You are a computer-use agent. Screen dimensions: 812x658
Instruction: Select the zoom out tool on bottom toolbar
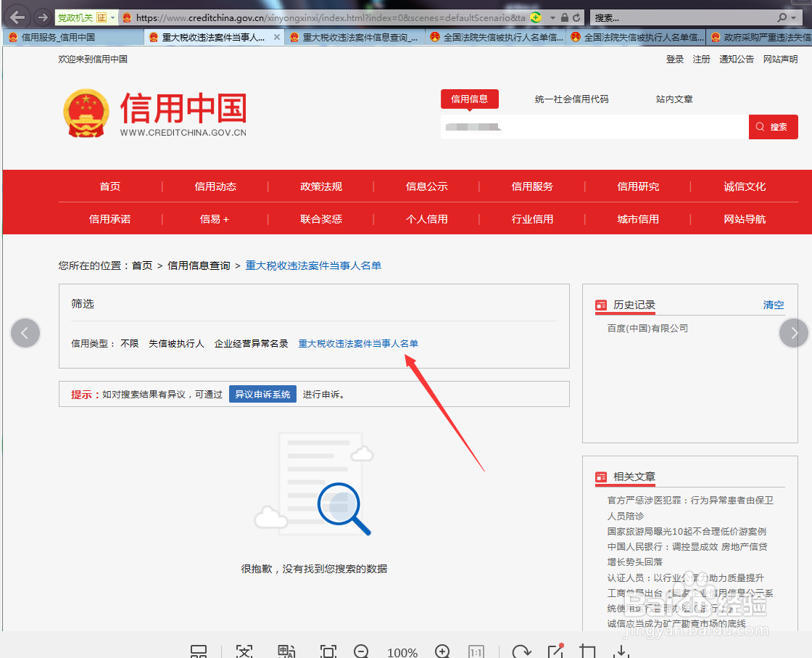[x=360, y=651]
